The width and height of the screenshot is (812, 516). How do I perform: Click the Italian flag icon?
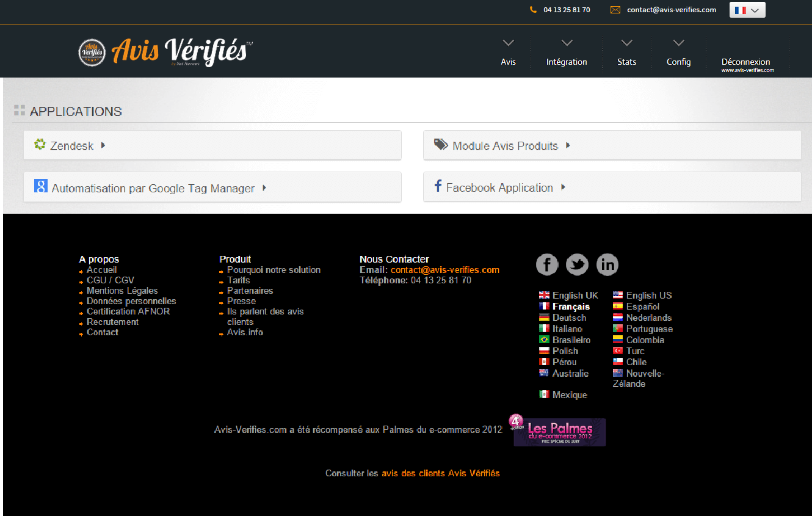point(544,329)
